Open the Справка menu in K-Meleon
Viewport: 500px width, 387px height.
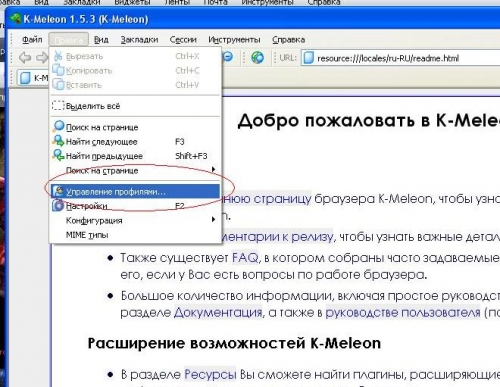(x=288, y=40)
